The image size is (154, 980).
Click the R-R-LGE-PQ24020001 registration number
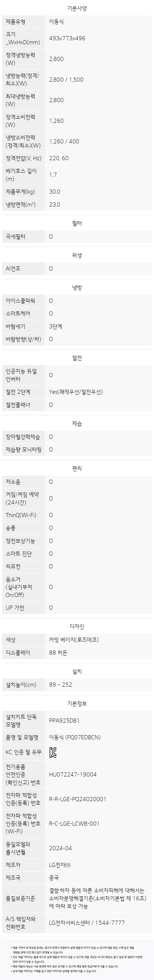click(x=78, y=799)
